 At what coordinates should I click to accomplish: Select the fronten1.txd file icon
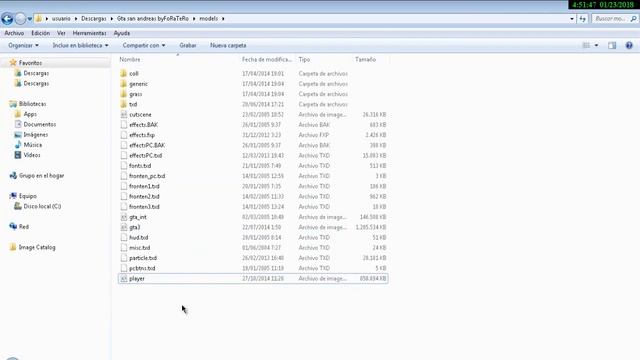124,186
